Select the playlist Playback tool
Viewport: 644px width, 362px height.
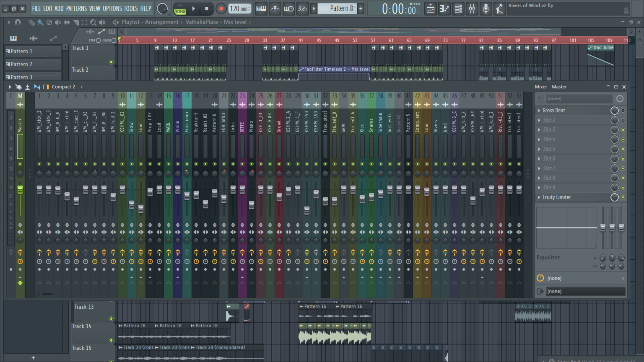coord(102,22)
